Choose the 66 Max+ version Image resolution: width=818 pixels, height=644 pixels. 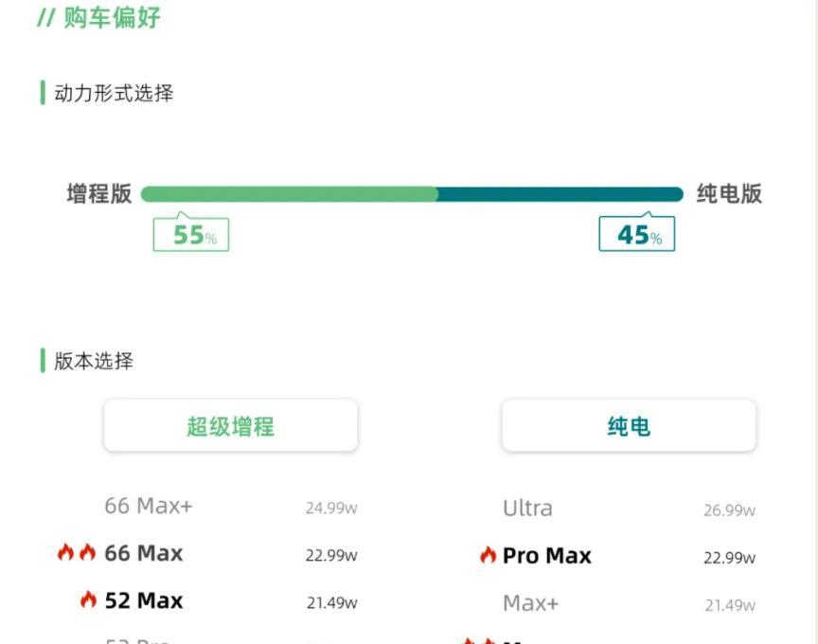(x=149, y=507)
